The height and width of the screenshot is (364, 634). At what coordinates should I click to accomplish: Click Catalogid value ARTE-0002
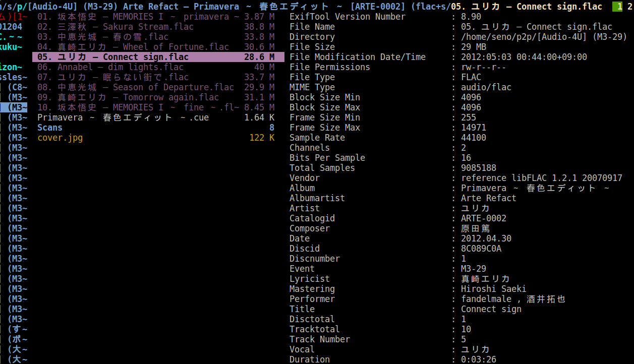[x=484, y=218]
